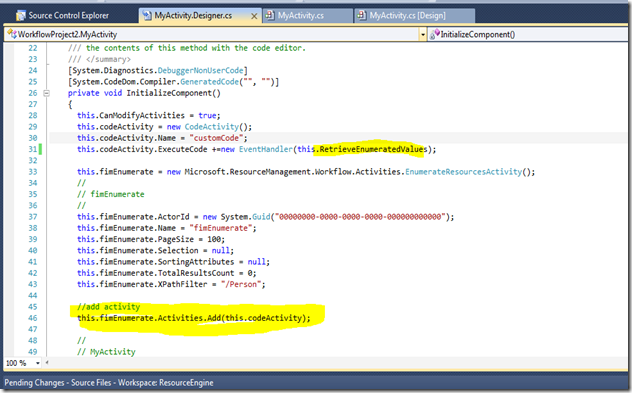
Task: Click on the SortingAttributes = null line
Action: click(x=173, y=262)
